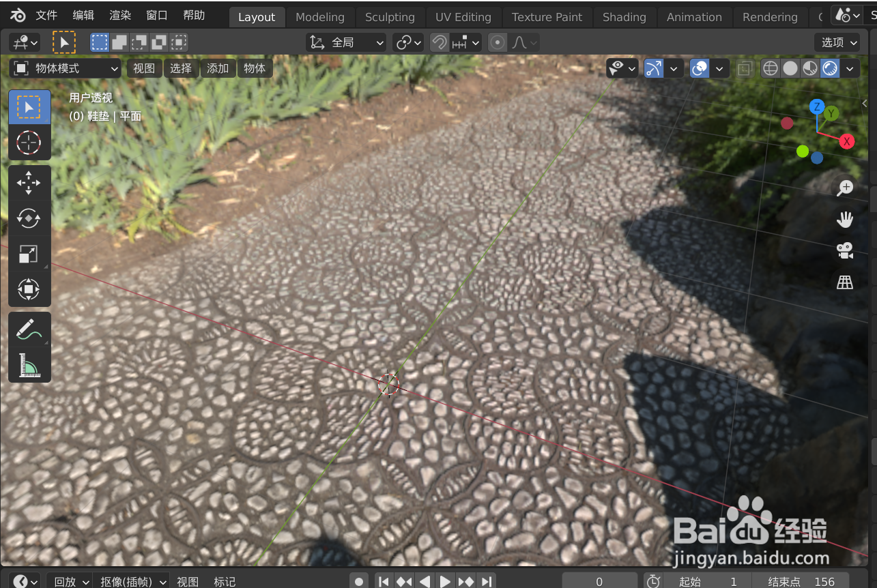The width and height of the screenshot is (877, 588).
Task: Select the Scale tool in toolbar
Action: coord(29,254)
